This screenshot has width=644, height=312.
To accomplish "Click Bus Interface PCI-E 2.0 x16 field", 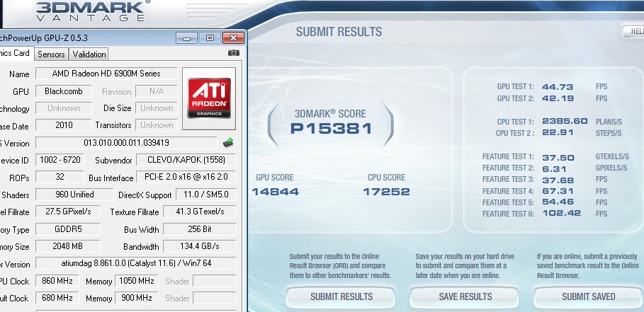I will click(x=186, y=177).
